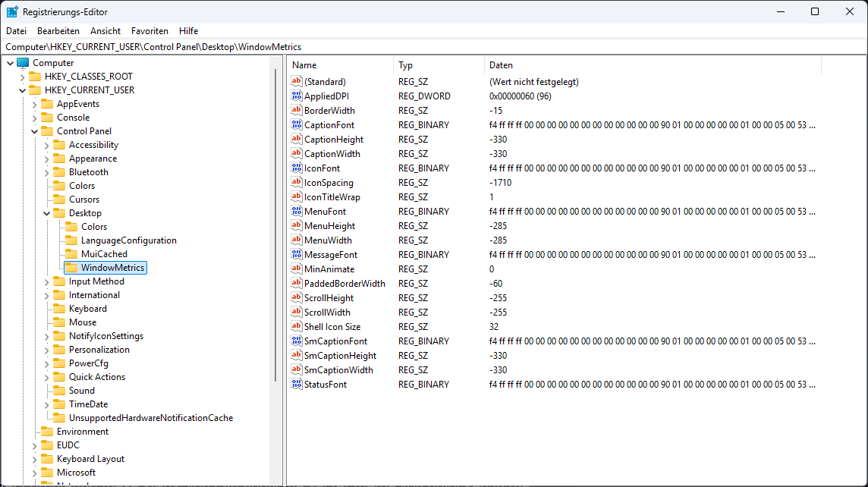Click the Computer icon at the tree top
The width and height of the screenshot is (868, 487).
coord(24,62)
